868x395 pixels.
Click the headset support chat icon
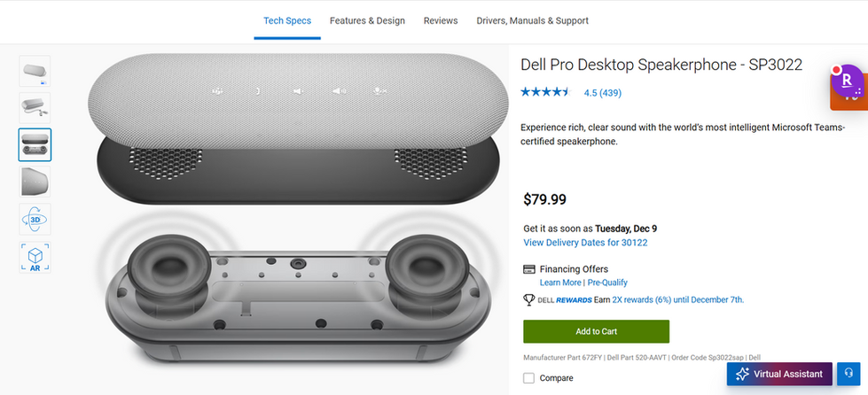tap(849, 374)
